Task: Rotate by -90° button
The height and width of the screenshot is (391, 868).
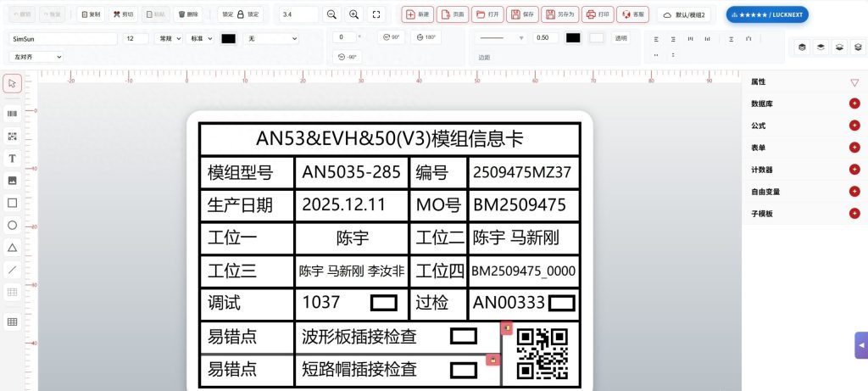Action: (x=347, y=57)
